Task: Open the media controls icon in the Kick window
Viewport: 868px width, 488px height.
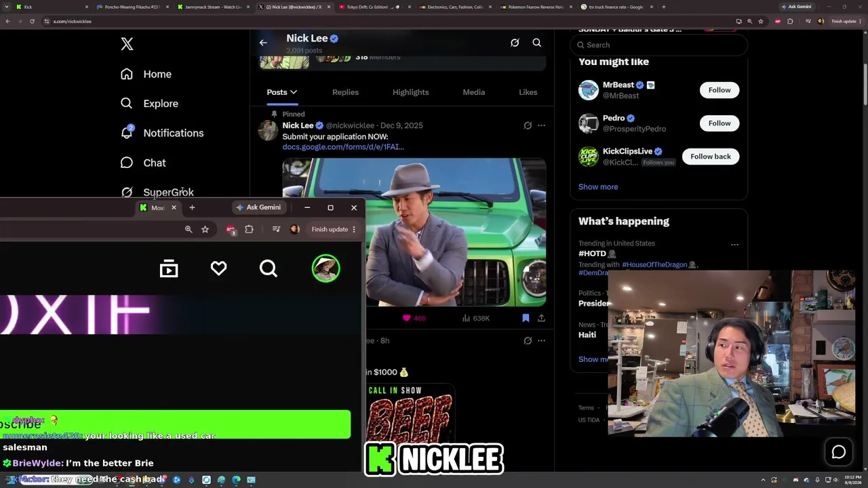Action: point(276,229)
